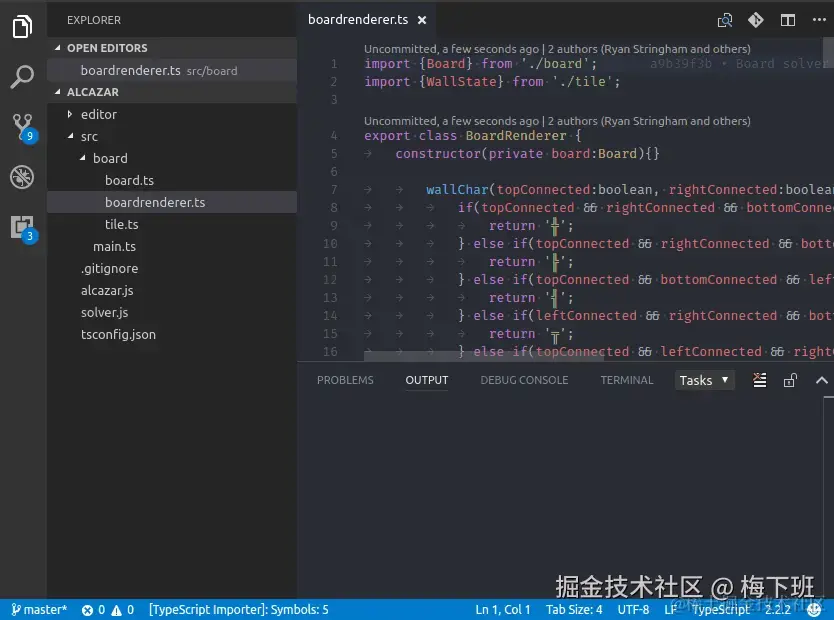Click the search-in-file icon in editor toolbar
The image size is (834, 620).
(x=724, y=20)
